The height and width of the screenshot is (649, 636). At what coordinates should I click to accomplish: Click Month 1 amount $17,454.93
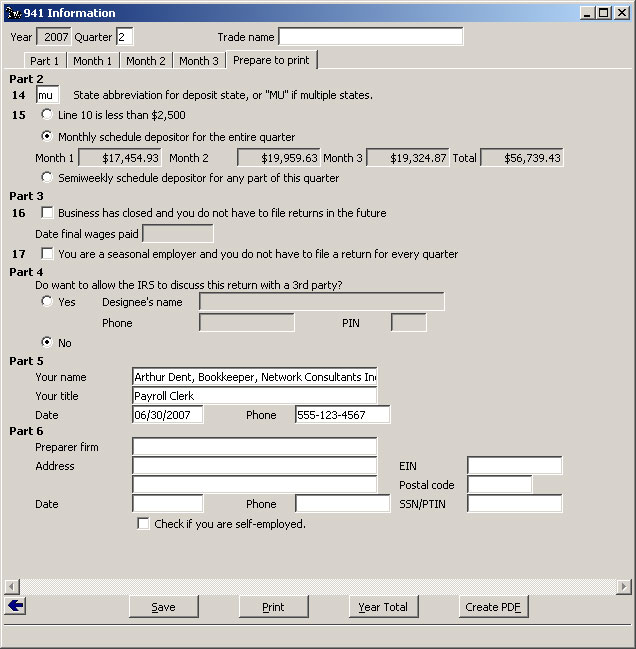point(120,158)
